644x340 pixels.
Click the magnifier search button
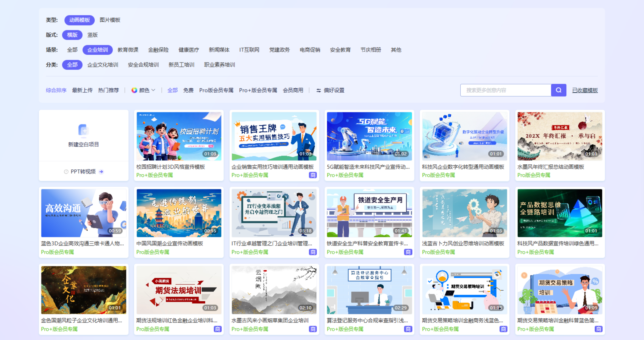[x=558, y=90]
